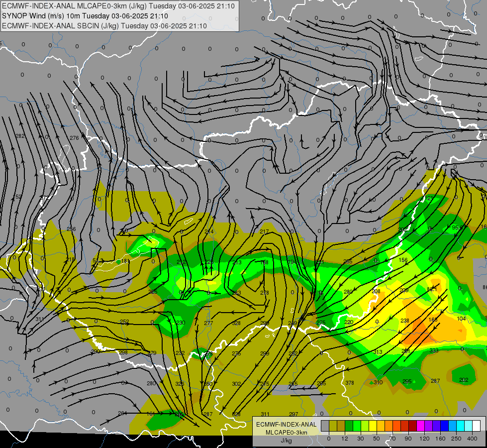Click the gray swatch in the legend colorbar
This screenshot has width=487, height=448.
coord(325,426)
